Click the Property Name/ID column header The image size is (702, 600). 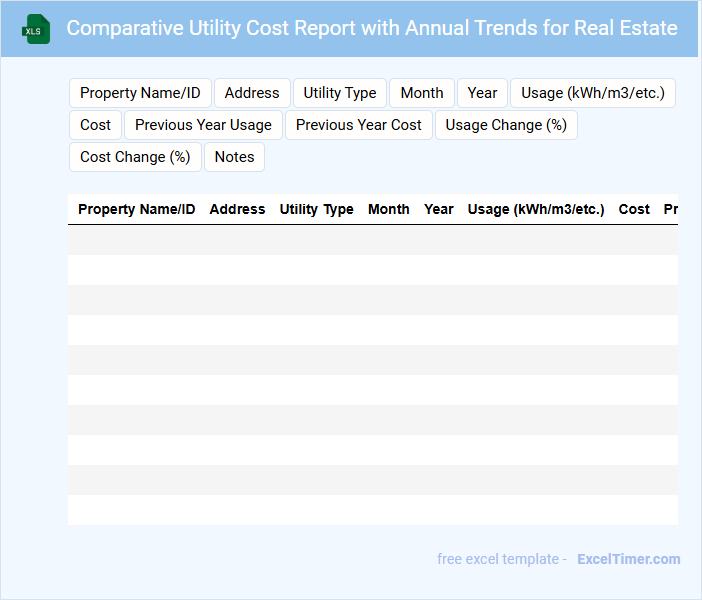(136, 209)
